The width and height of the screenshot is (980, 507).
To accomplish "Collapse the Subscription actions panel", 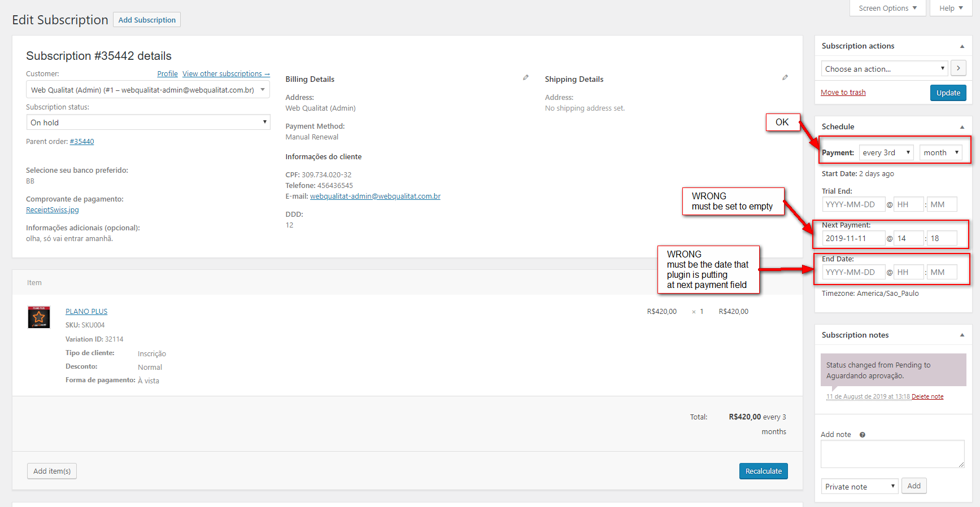I will [x=962, y=46].
